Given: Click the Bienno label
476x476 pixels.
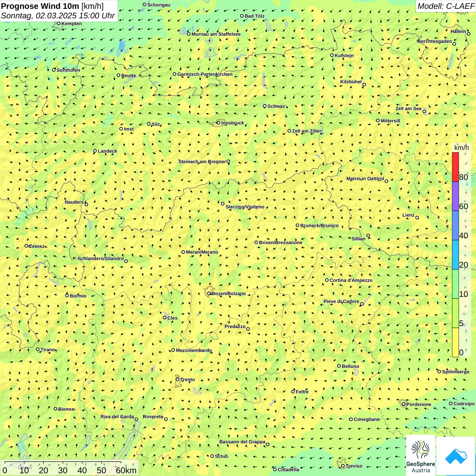Looking at the screenshot, I should [66, 409].
